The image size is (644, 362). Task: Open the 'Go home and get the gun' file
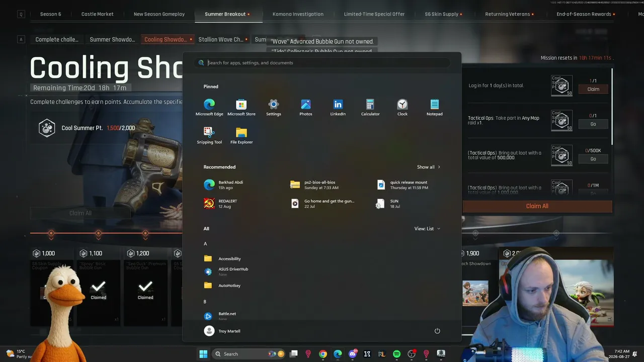tap(323, 203)
